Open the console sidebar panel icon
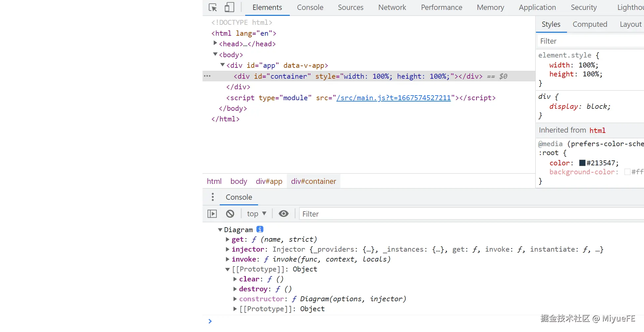 coord(212,214)
